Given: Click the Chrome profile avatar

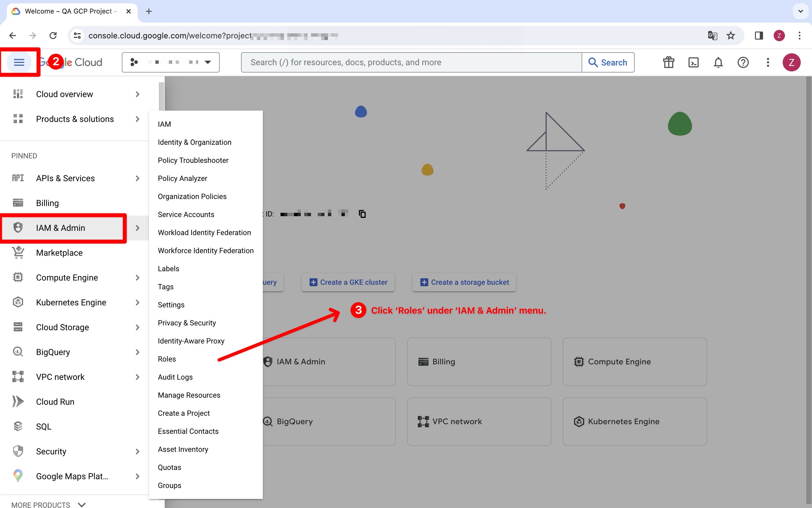Looking at the screenshot, I should 779,35.
